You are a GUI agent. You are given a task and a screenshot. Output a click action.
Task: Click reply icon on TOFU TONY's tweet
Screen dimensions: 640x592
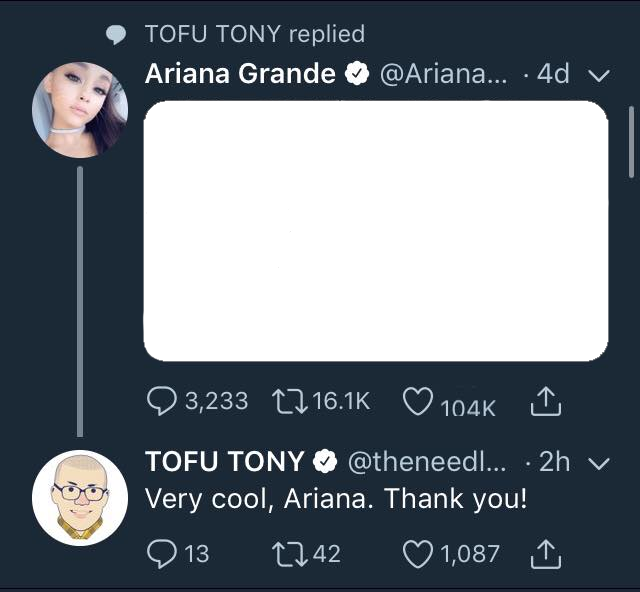point(162,552)
